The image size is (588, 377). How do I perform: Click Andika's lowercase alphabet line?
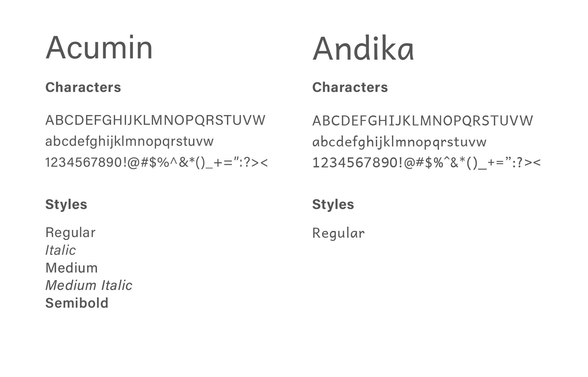click(x=399, y=142)
